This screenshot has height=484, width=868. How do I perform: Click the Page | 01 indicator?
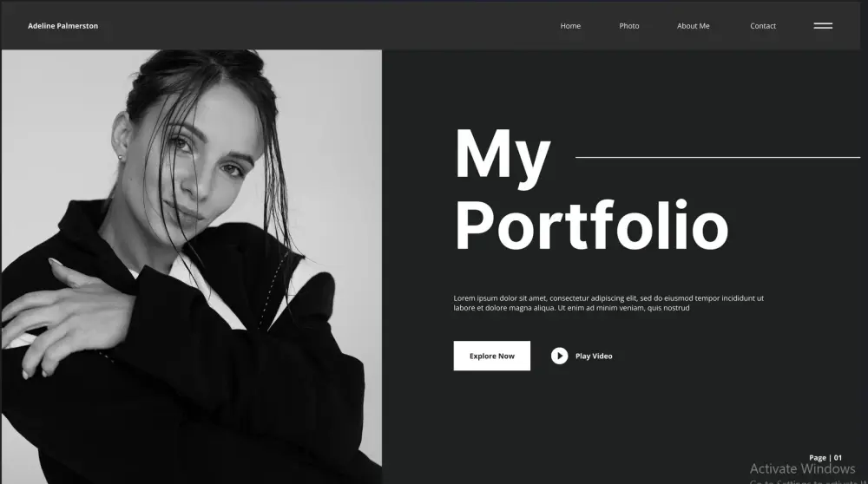coord(825,457)
